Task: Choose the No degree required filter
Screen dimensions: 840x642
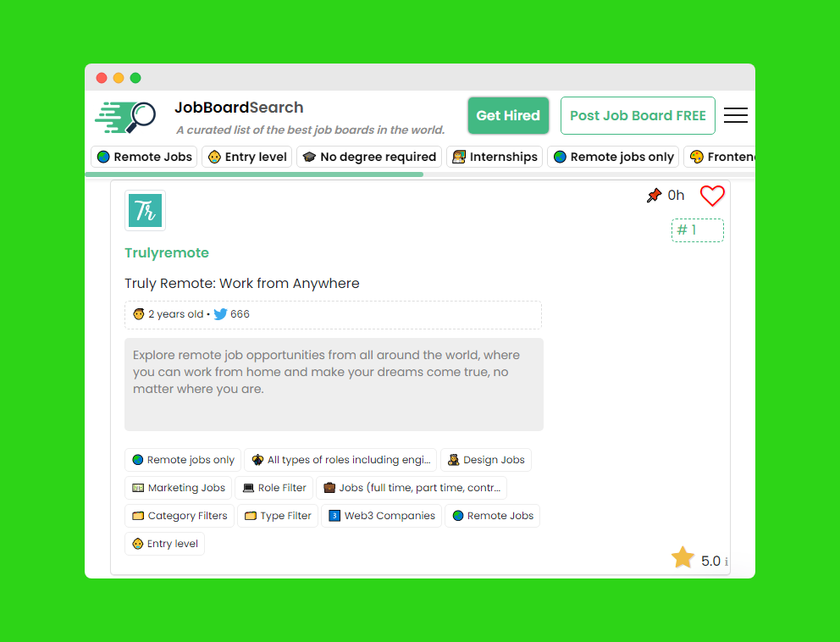Action: click(369, 157)
